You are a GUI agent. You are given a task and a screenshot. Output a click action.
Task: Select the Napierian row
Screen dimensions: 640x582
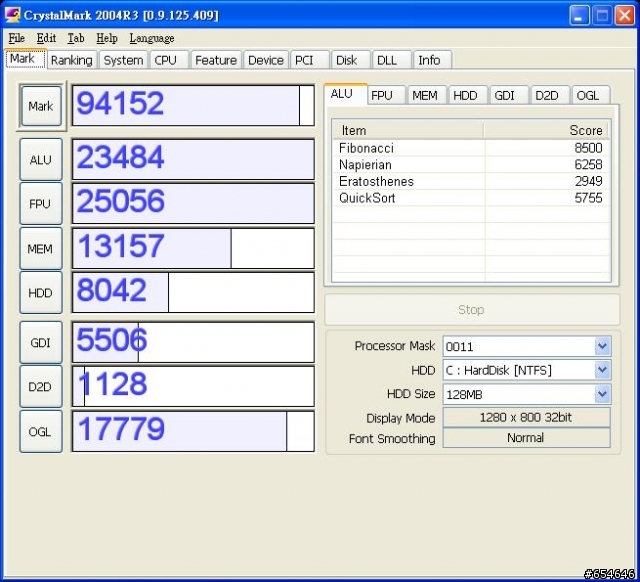471,164
